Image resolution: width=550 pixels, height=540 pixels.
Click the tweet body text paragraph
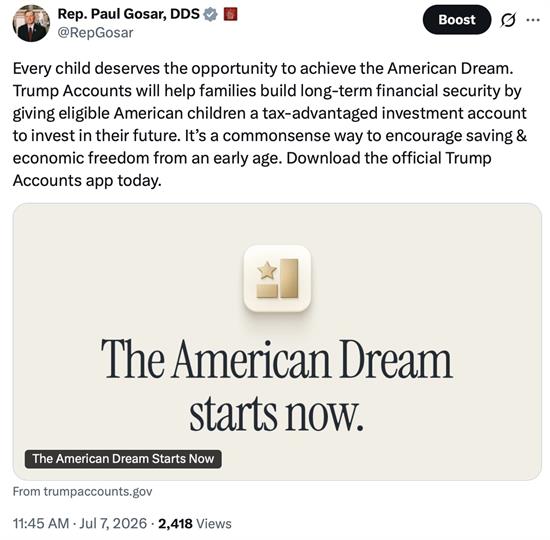point(270,124)
